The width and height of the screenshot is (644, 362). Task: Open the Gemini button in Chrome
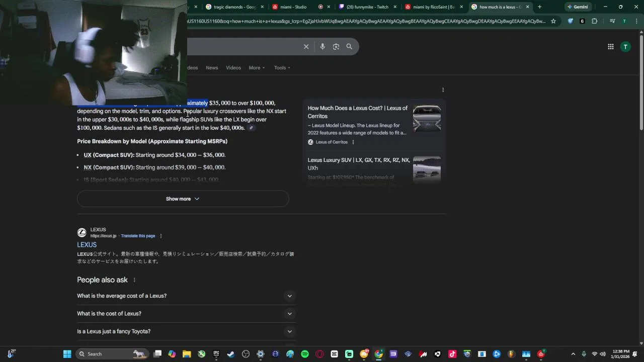[x=577, y=7]
